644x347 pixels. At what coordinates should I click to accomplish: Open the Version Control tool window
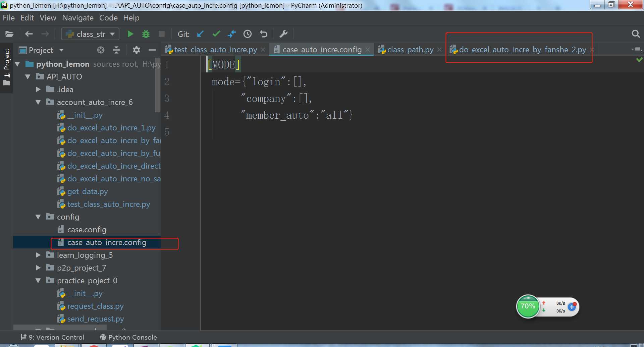point(52,337)
